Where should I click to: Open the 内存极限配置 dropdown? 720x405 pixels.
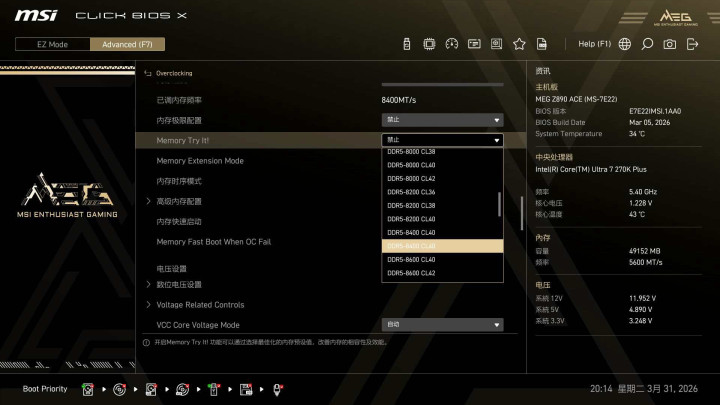point(442,120)
